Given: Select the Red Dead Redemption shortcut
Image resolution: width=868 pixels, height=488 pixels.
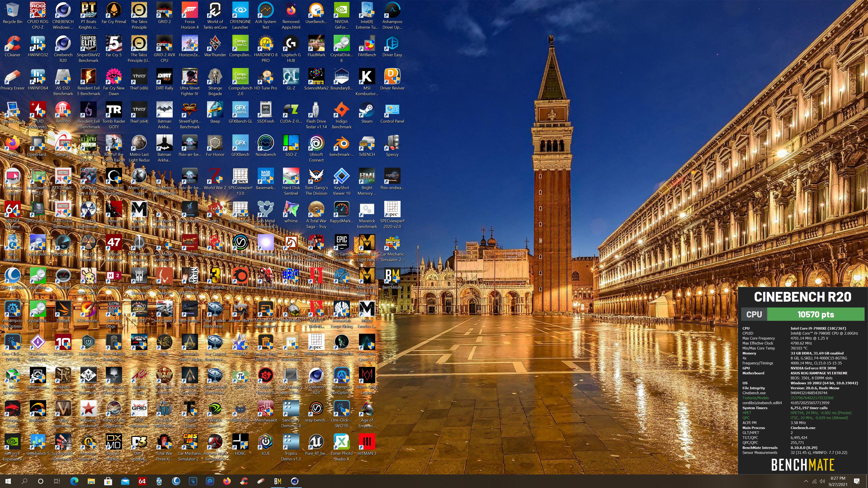Looking at the screenshot, I should [x=316, y=248].
